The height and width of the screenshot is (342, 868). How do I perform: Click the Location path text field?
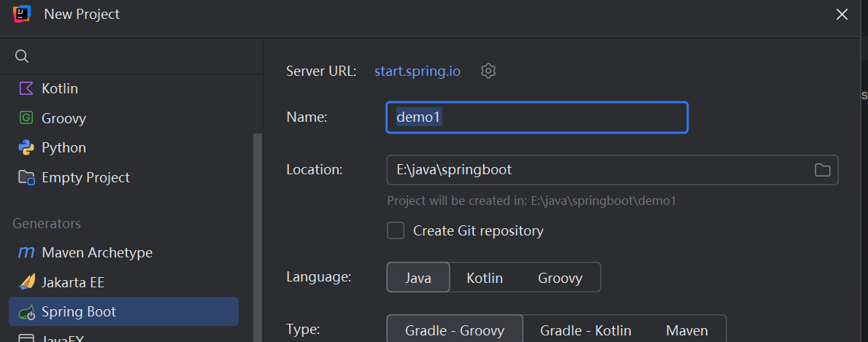click(599, 170)
